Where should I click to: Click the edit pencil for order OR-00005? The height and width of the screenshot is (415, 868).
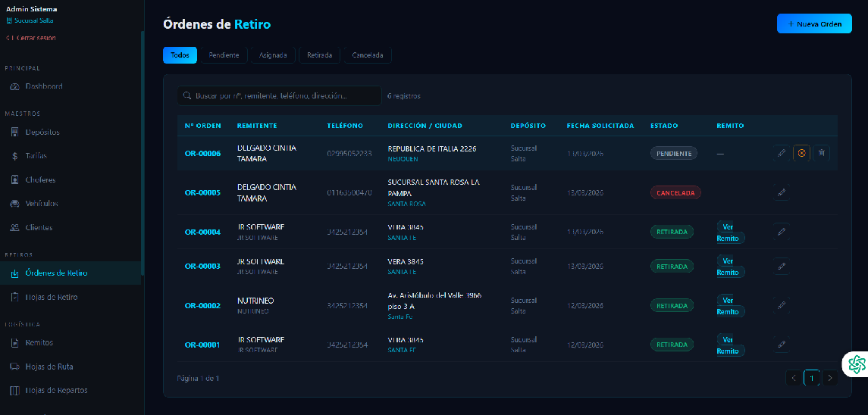click(x=782, y=192)
